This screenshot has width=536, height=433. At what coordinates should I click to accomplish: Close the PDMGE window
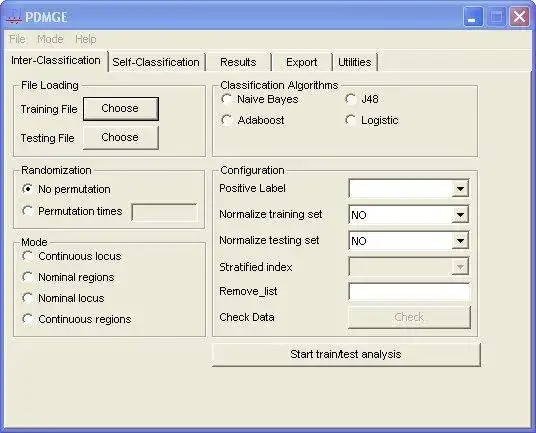(519, 16)
